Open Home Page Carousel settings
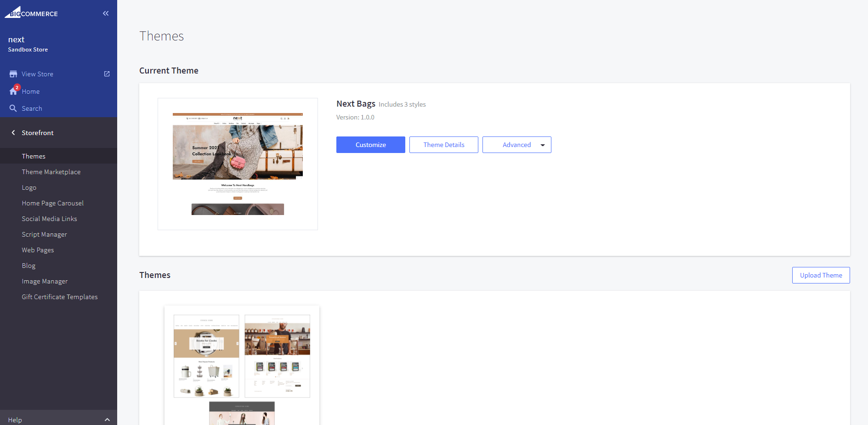868x425 pixels. (52, 203)
